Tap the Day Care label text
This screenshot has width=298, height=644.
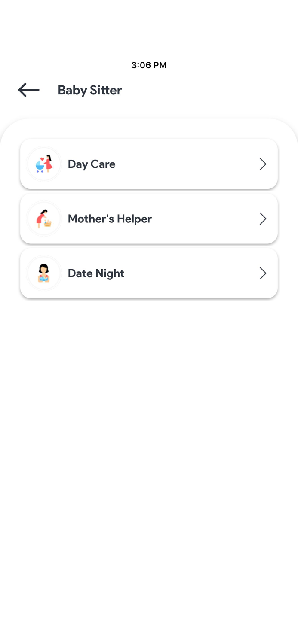point(92,164)
